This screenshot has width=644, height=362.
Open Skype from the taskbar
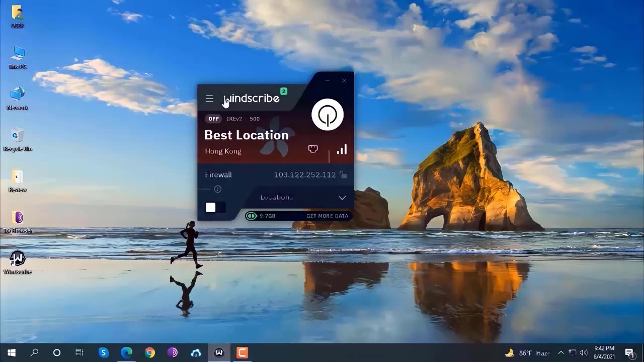click(x=103, y=352)
